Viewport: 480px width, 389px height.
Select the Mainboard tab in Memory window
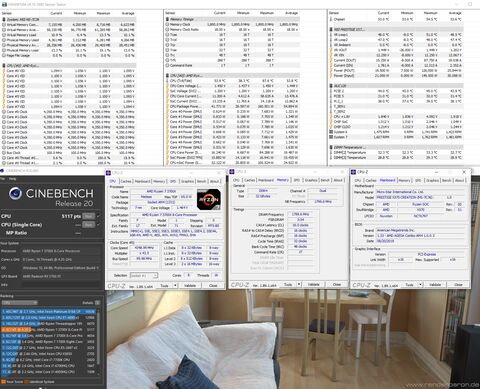point(266,180)
